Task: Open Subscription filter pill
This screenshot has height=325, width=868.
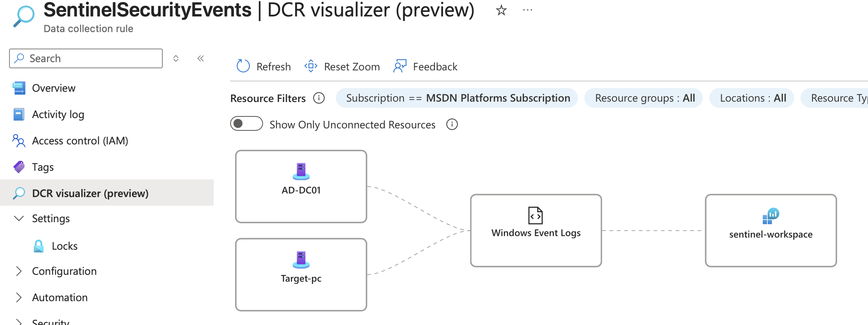Action: 457,98
